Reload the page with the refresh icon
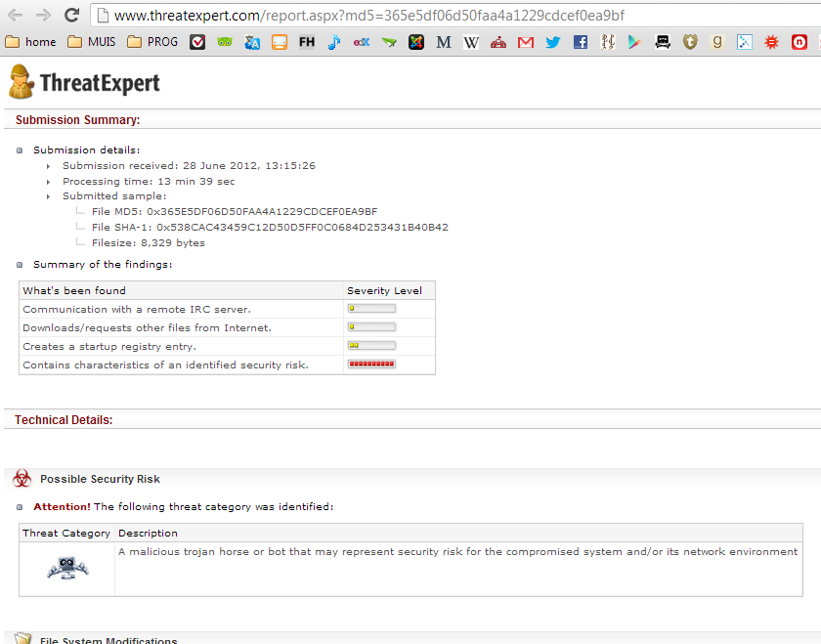This screenshot has width=821, height=644. point(71,16)
